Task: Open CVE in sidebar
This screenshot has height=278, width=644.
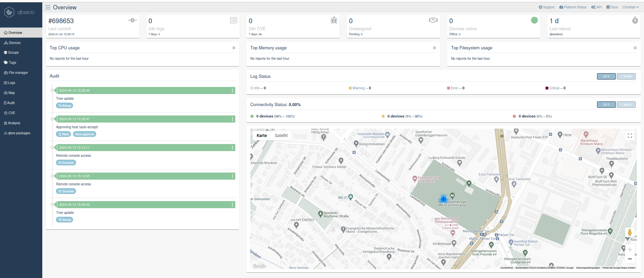Action: (21, 113)
